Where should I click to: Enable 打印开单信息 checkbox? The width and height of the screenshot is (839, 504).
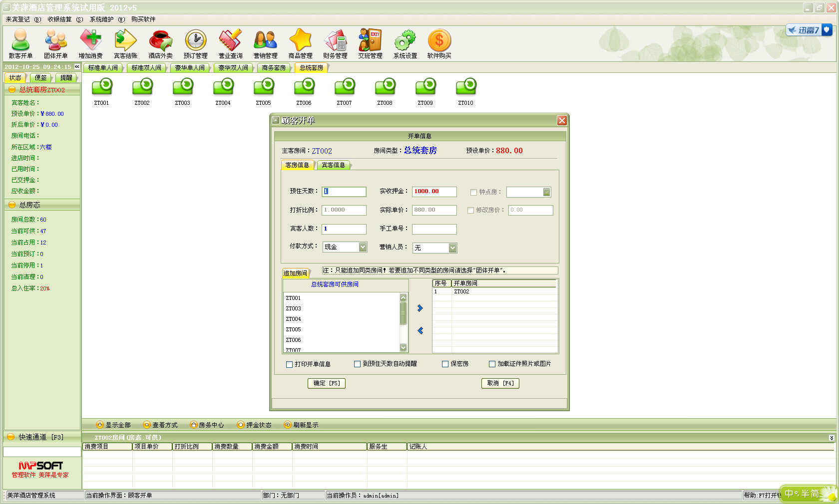[x=289, y=364]
